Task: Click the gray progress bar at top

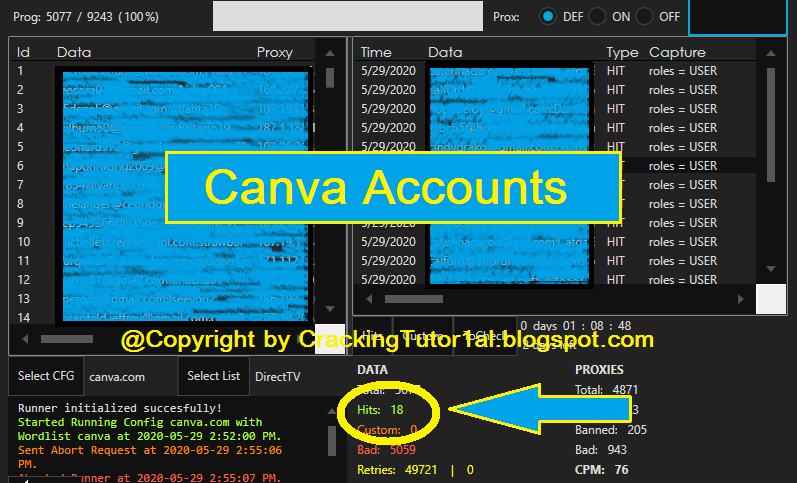Action: tap(348, 16)
